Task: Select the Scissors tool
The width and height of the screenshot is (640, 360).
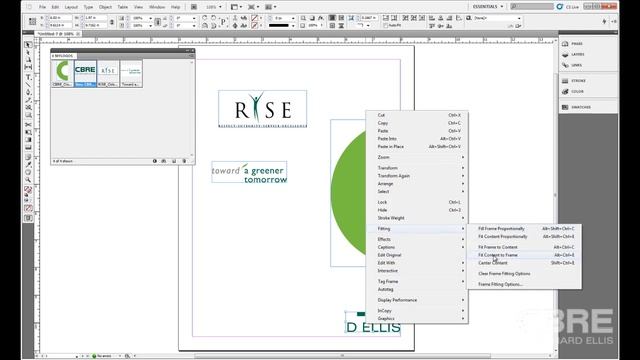Action: 28,124
